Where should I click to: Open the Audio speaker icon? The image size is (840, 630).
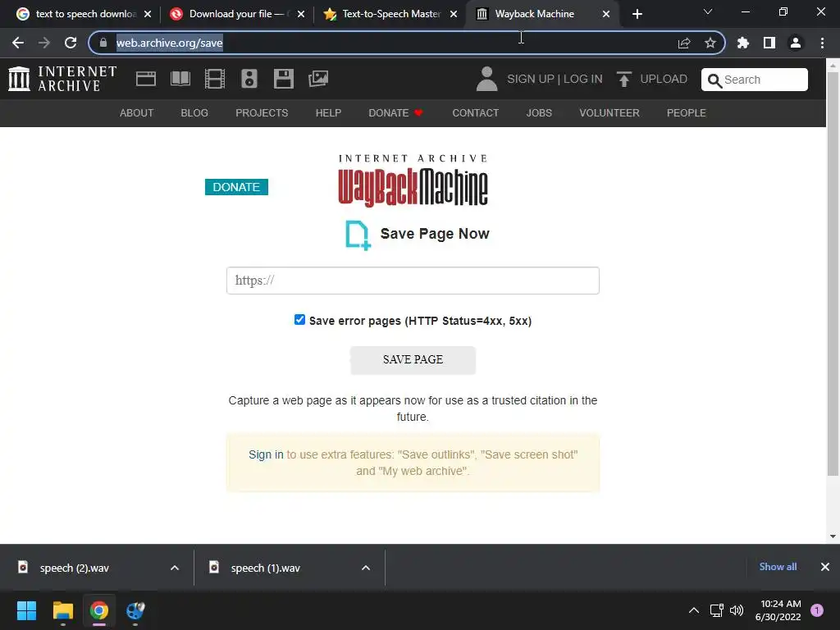(249, 79)
